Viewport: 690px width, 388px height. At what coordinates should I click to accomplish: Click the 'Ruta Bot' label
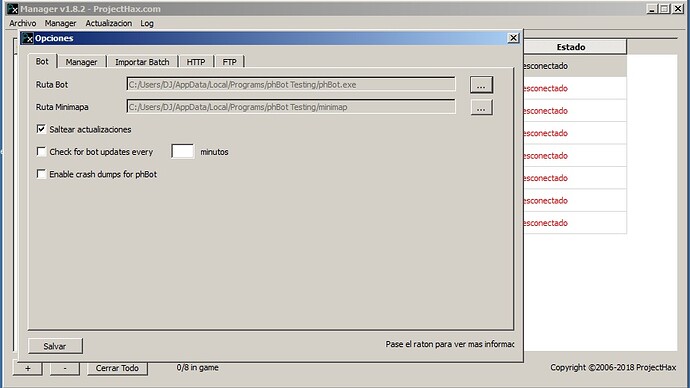52,84
